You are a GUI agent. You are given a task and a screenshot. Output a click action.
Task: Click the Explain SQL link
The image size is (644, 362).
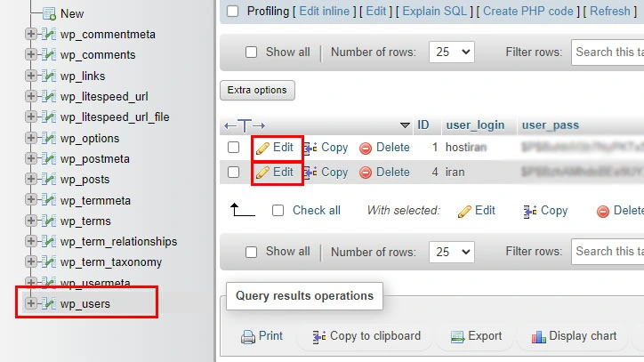pyautogui.click(x=435, y=11)
